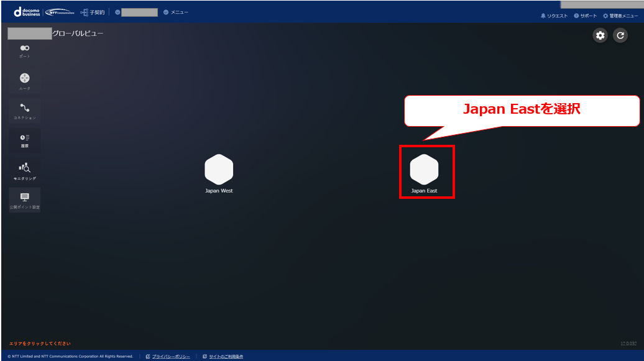644x361 pixels.
Task: Open the サイトのご利用条件 footer link
Action: 223,357
